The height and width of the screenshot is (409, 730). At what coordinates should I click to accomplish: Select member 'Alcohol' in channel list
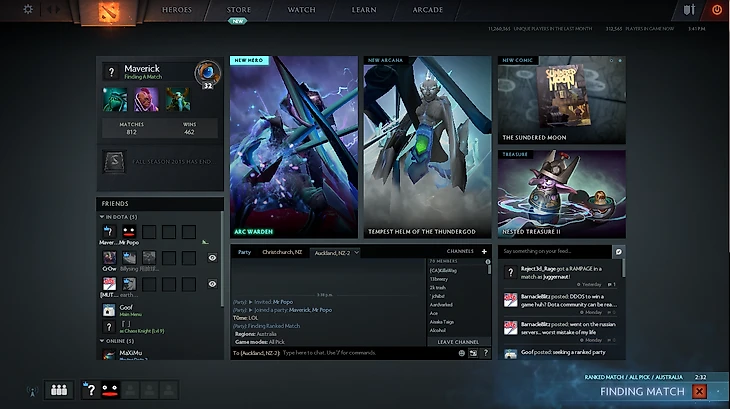point(438,330)
